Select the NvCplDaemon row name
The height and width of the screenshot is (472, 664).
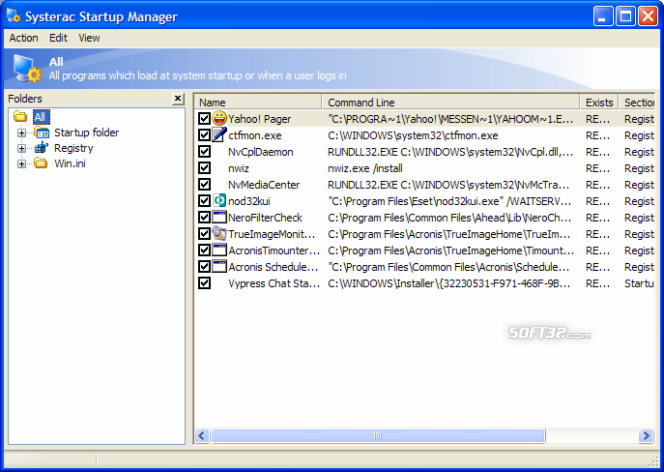click(260, 152)
